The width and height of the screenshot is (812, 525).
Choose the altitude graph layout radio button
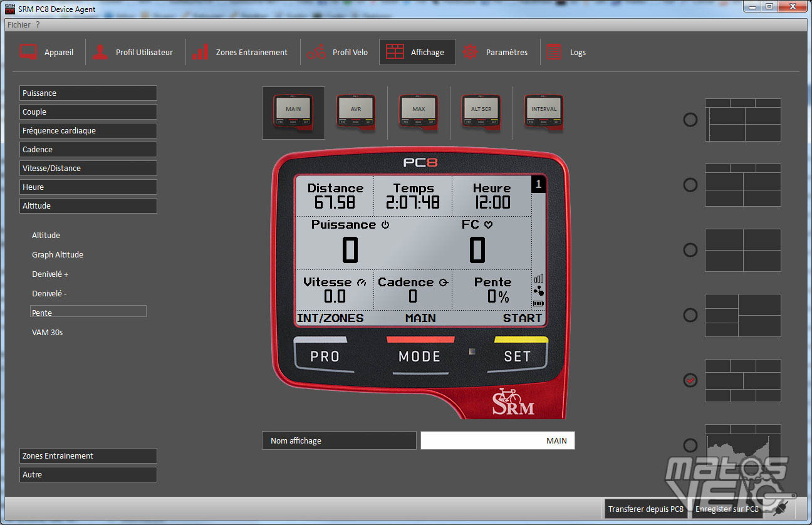pyautogui.click(x=690, y=445)
